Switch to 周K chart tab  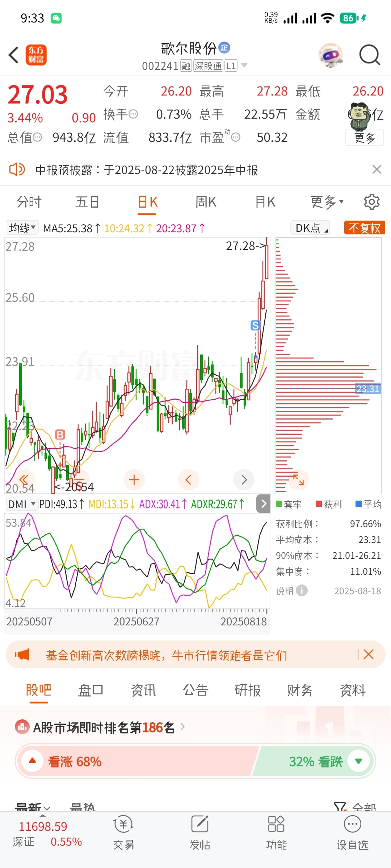pos(206,202)
